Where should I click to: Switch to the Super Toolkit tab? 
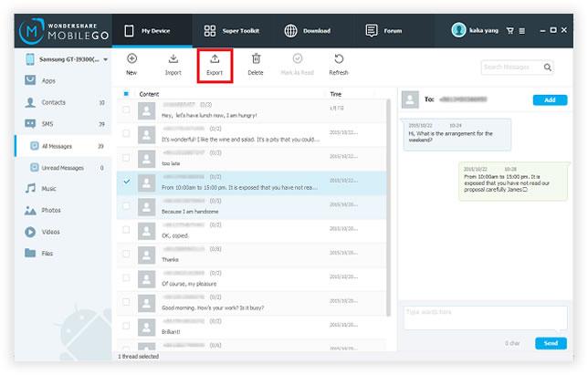[236, 30]
